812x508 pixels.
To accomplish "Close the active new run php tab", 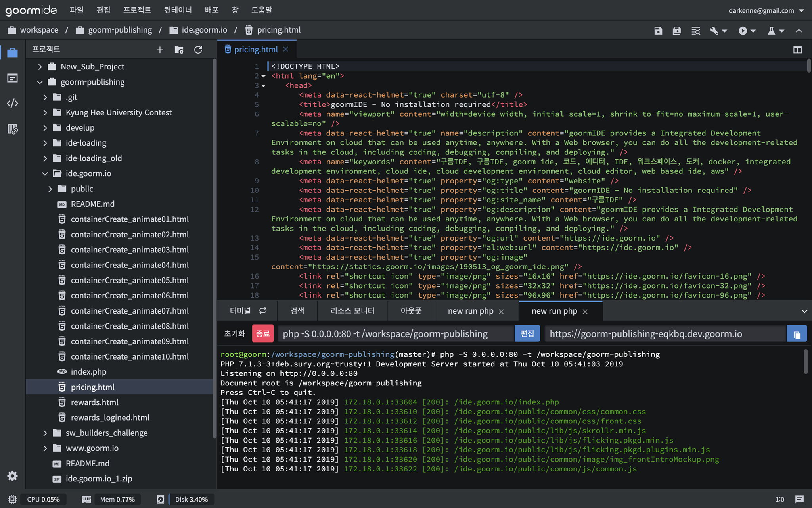I will pos(585,312).
